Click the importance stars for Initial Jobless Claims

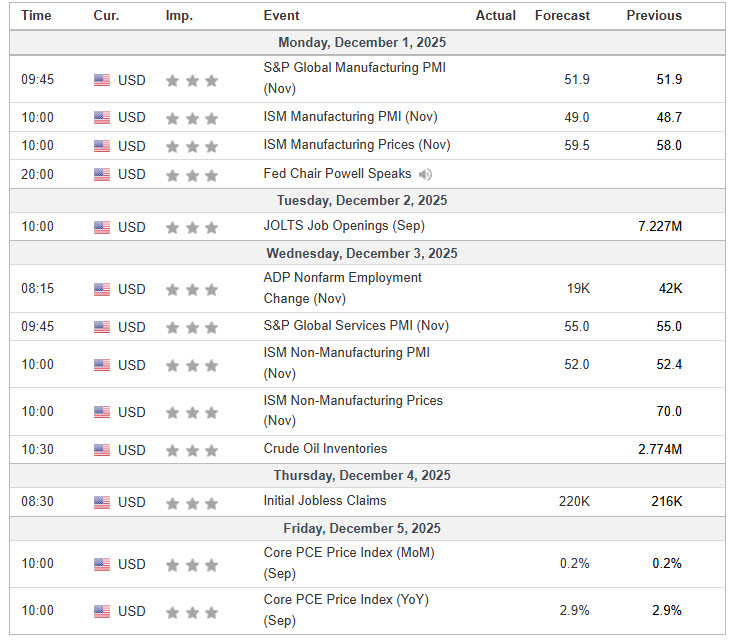point(191,503)
